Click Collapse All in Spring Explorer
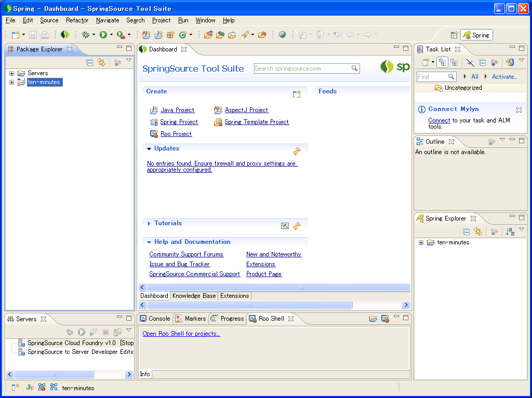This screenshot has height=398, width=532. click(x=467, y=231)
